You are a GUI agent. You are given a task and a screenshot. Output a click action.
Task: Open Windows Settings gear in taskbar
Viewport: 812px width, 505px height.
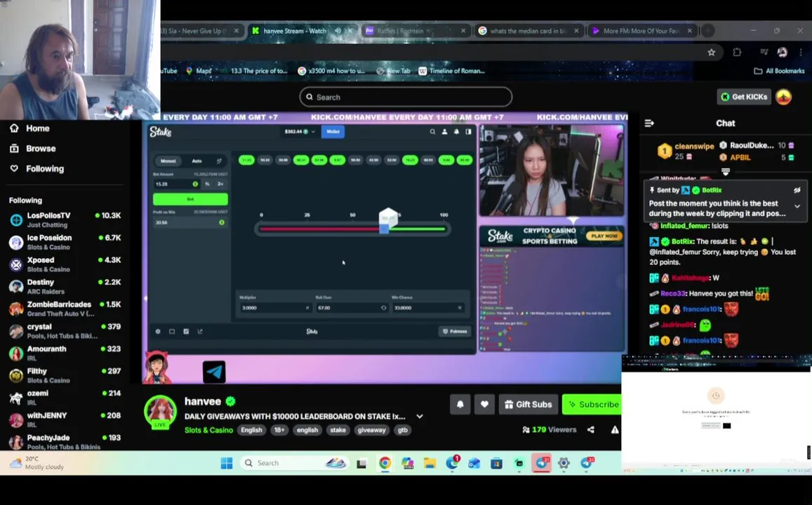(564, 463)
